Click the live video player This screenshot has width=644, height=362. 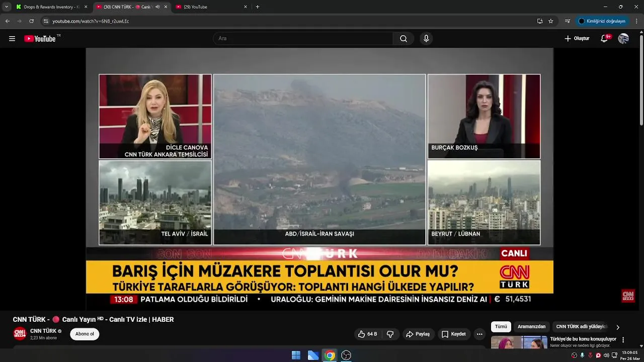(x=319, y=179)
